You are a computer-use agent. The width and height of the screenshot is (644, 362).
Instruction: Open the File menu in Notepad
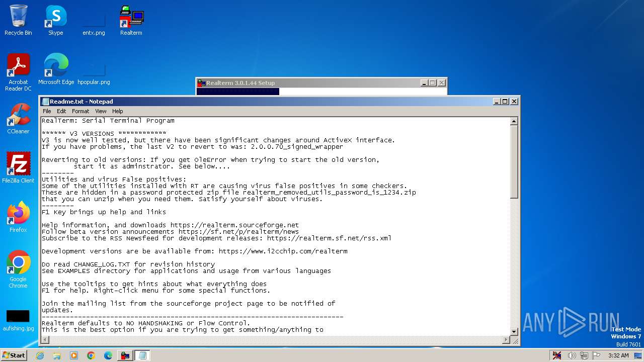click(47, 111)
